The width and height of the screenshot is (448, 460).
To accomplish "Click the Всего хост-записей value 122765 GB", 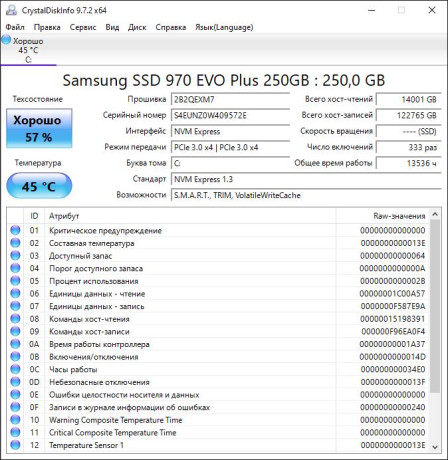I will [x=409, y=115].
